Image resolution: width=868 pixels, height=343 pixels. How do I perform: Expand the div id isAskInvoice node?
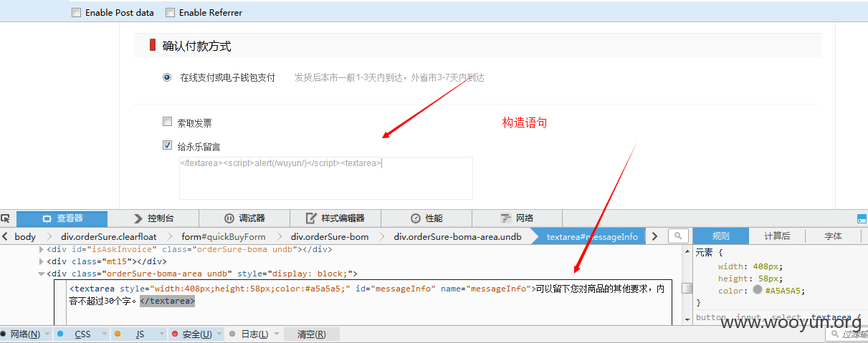point(41,249)
